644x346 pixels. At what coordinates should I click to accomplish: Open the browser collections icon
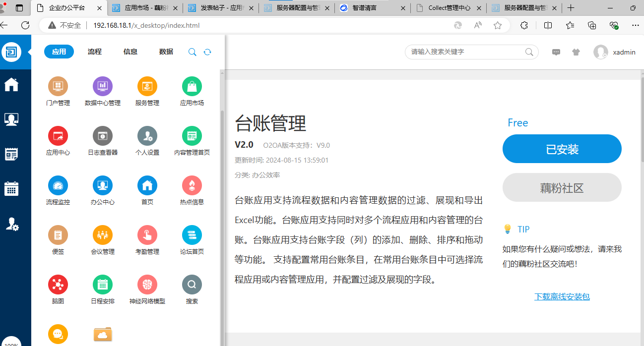(x=592, y=25)
